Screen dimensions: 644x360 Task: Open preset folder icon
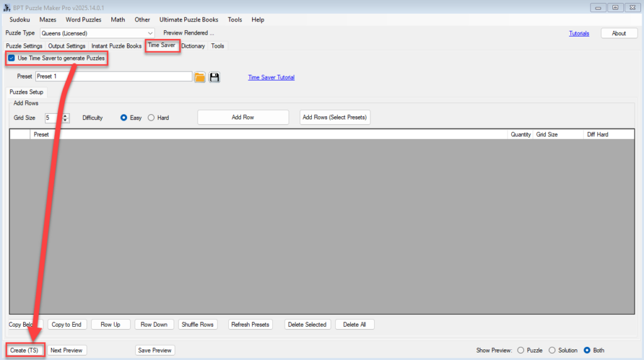point(199,77)
